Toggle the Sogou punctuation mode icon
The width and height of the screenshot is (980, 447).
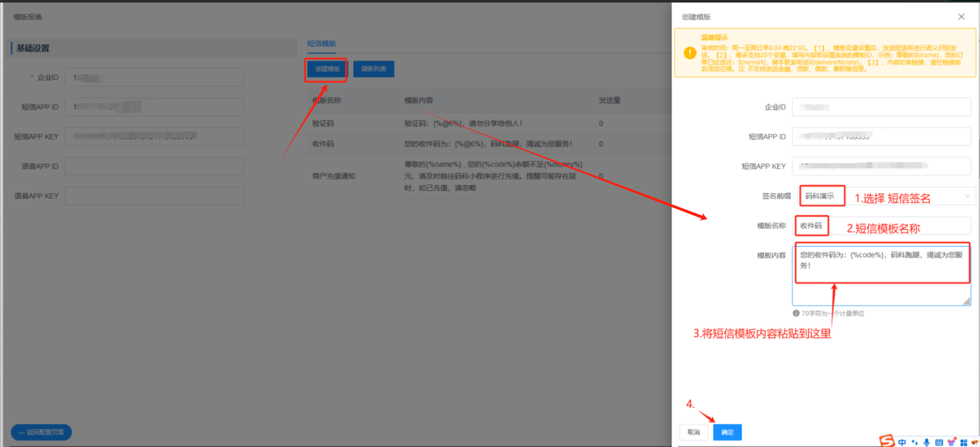(x=914, y=442)
